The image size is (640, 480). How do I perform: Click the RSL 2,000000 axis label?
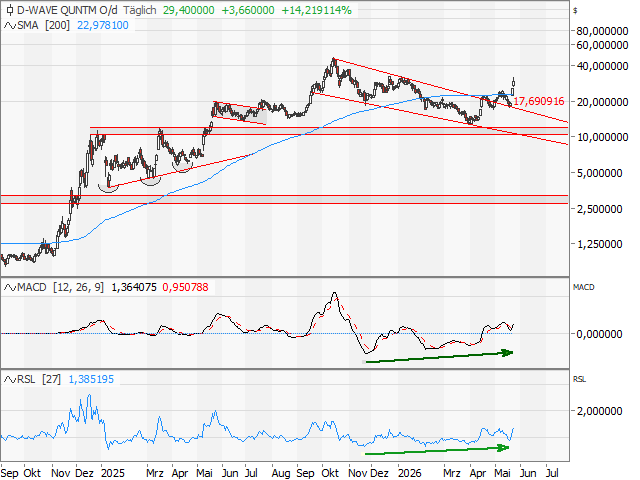[x=599, y=411]
